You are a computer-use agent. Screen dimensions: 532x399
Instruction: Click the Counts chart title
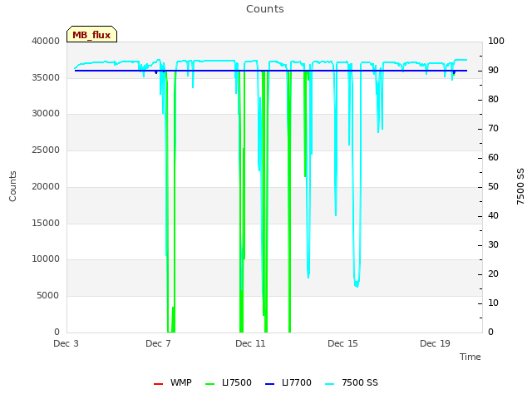pyautogui.click(x=265, y=9)
